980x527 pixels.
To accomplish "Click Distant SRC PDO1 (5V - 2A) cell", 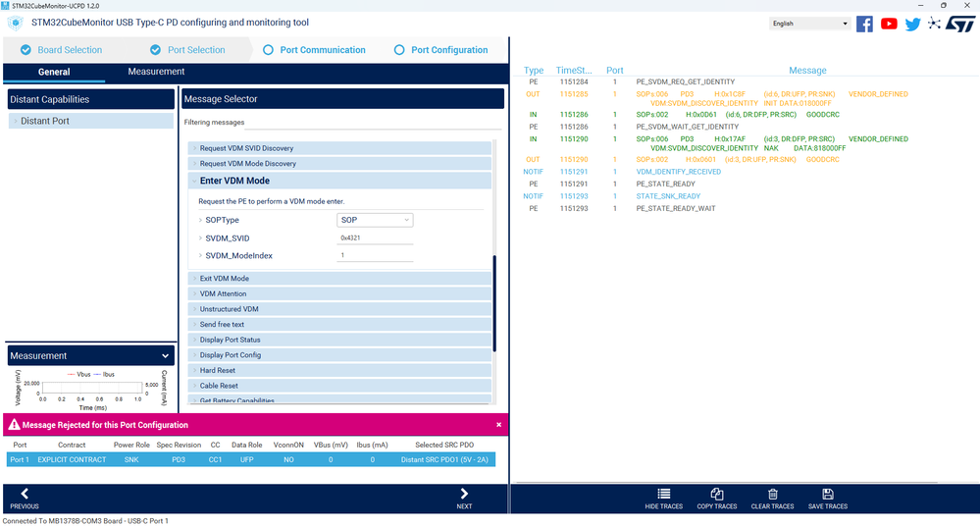I will coord(444,459).
